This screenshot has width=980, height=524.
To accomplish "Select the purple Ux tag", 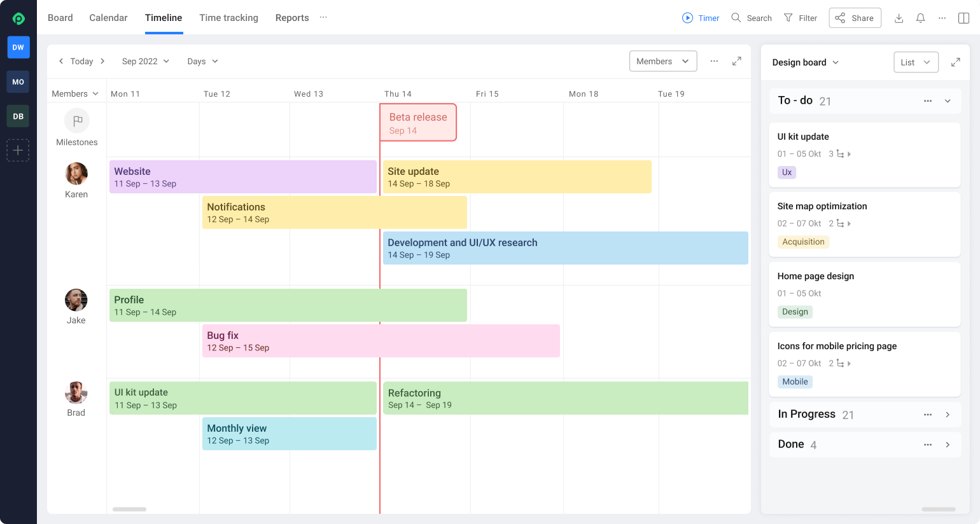I will point(787,172).
